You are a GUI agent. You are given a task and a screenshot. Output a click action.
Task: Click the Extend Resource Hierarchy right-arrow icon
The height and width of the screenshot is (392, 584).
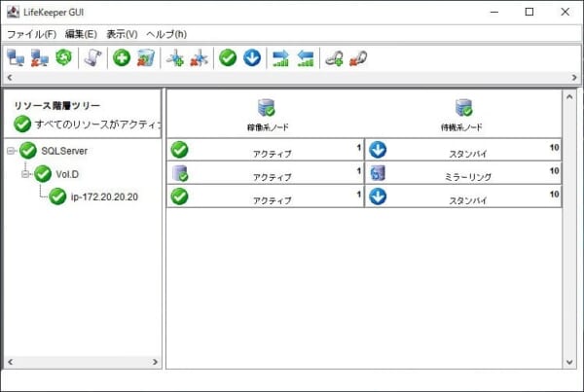(x=281, y=57)
